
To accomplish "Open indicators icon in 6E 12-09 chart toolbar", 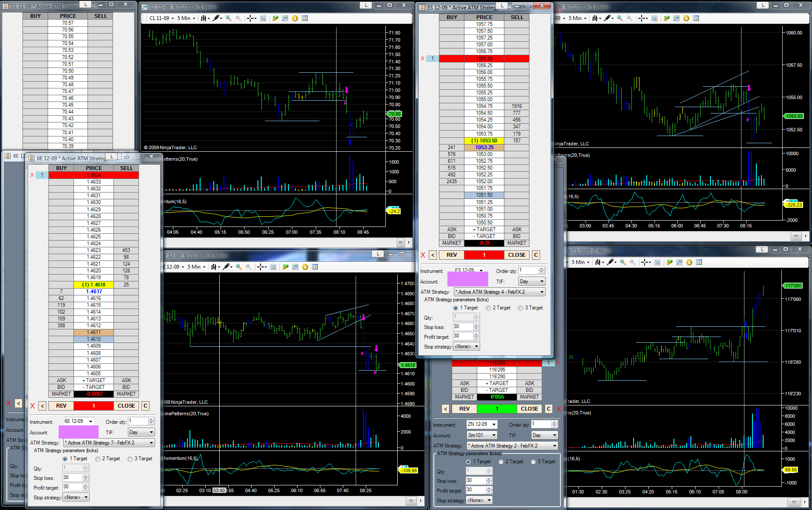I will click(295, 267).
